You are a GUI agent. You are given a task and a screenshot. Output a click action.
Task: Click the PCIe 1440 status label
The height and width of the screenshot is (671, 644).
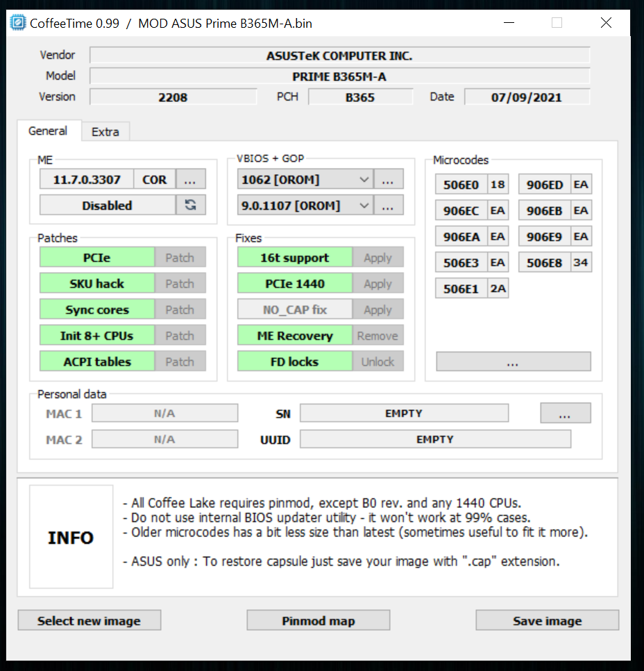pyautogui.click(x=295, y=283)
